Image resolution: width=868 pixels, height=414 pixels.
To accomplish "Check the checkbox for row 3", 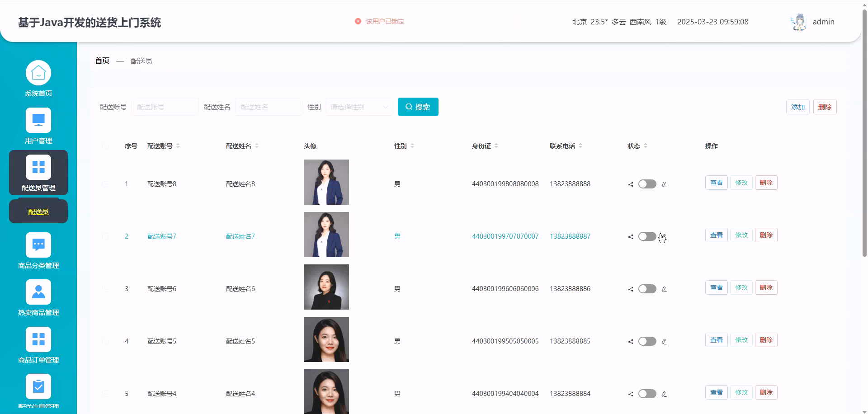I will click(x=105, y=289).
